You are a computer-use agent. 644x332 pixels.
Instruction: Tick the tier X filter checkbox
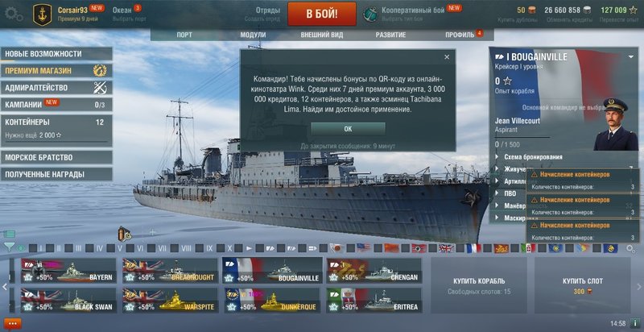221,248
